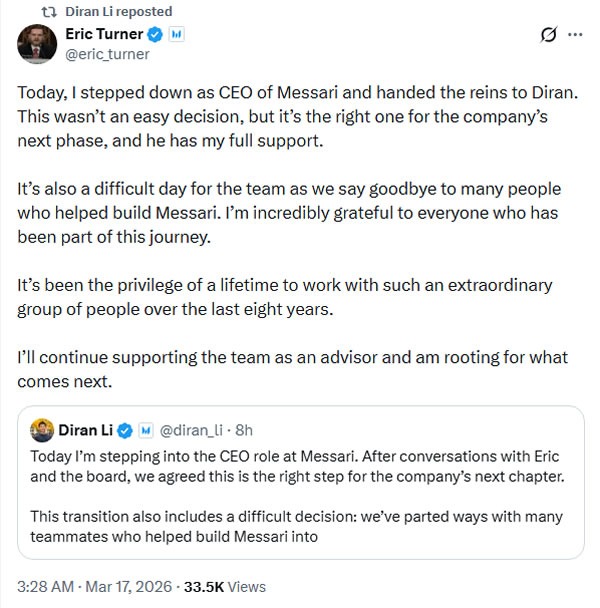Click the Messari affiliation badge beside Eric Turner

(x=176, y=35)
